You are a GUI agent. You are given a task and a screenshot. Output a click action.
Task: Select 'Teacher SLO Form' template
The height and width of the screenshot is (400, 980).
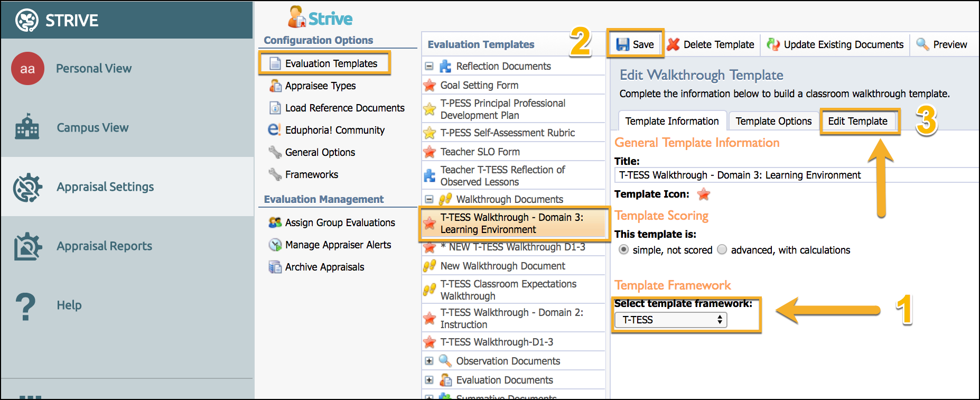coord(514,152)
